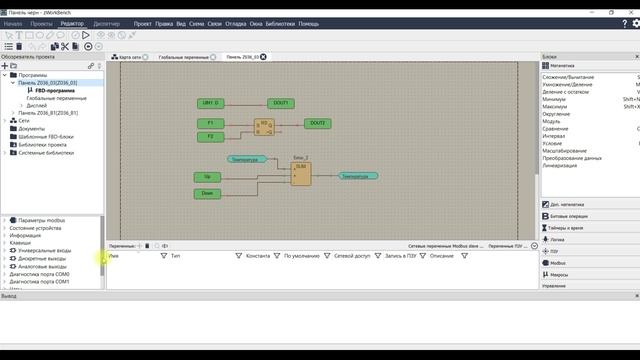Click the help question mark icon

tap(624, 24)
